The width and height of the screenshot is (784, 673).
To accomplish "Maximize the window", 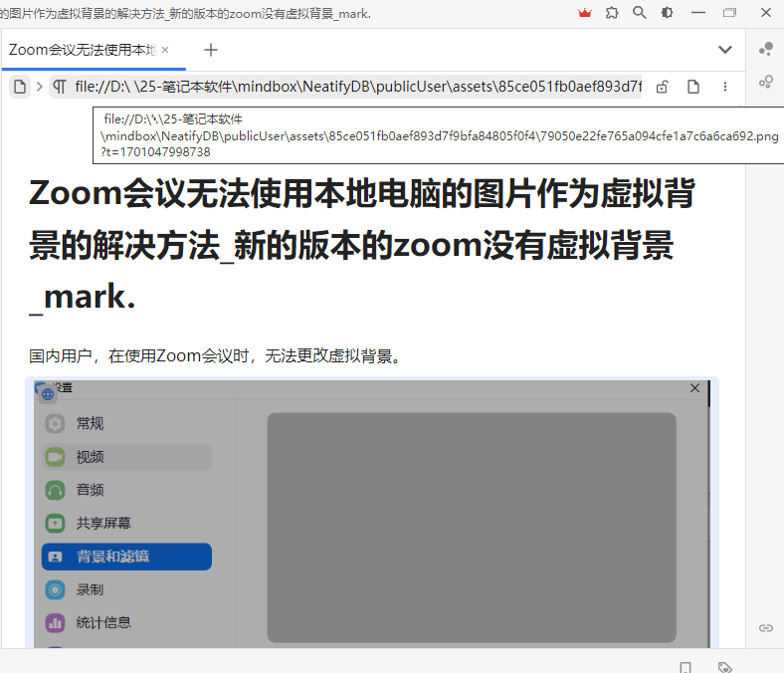I will pos(730,13).
